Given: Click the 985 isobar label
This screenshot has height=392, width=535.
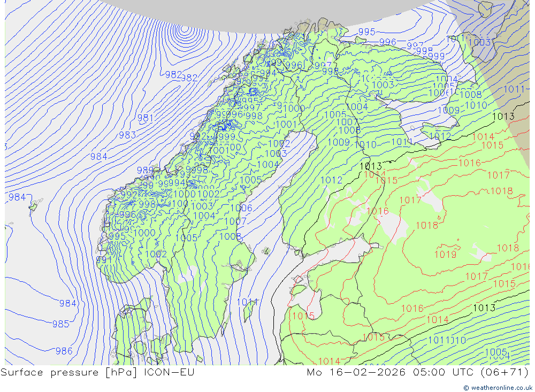Looking at the screenshot, I should click(61, 324).
